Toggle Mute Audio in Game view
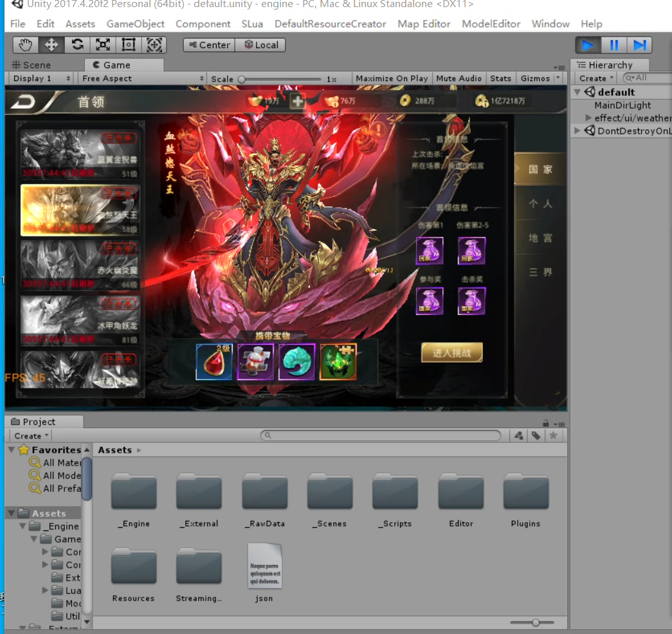The width and height of the screenshot is (672, 634). click(459, 78)
